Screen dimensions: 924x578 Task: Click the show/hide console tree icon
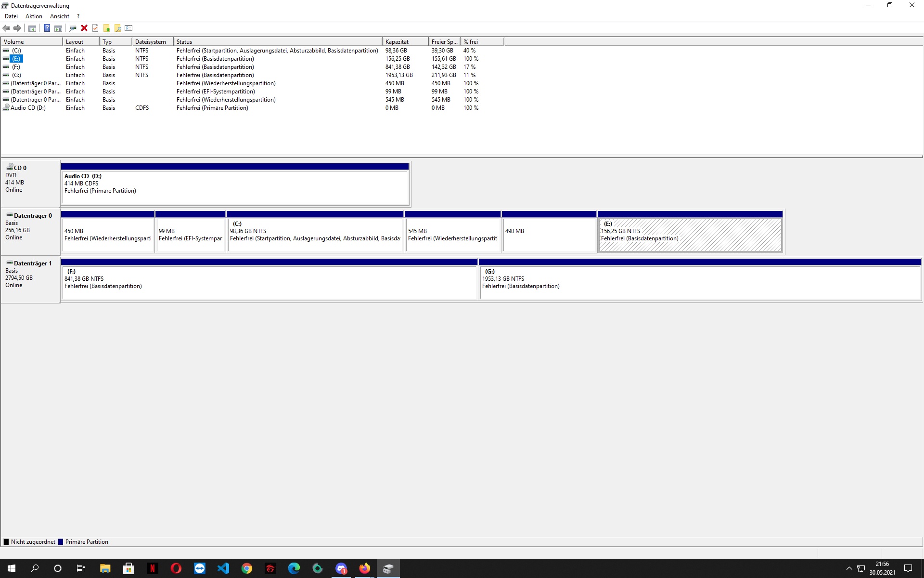(x=32, y=28)
